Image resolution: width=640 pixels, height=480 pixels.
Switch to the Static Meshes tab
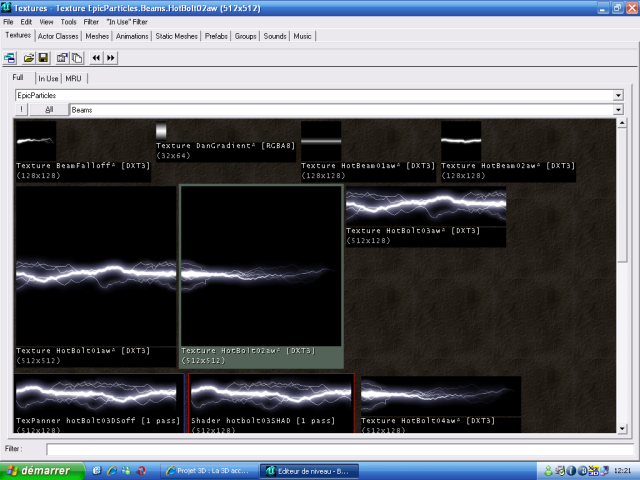[176, 36]
